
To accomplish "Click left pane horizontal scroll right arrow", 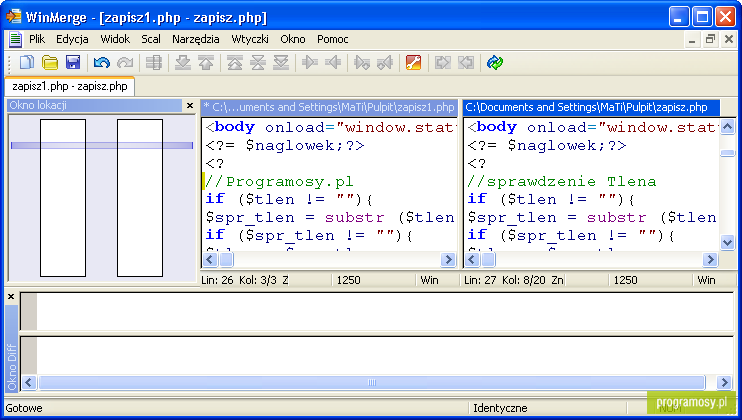I will click(x=448, y=260).
